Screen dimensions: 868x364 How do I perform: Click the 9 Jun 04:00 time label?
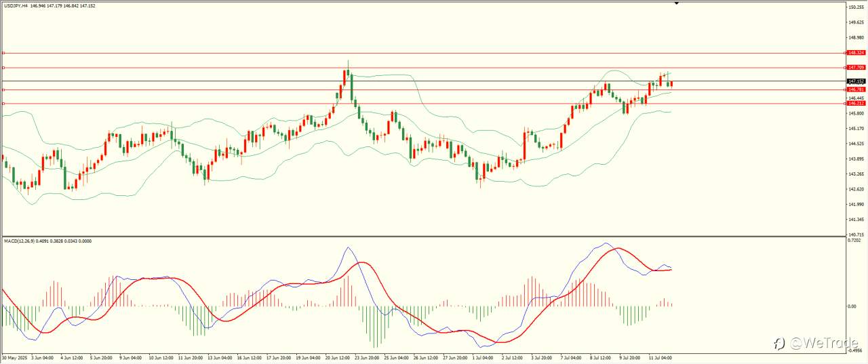(x=130, y=357)
